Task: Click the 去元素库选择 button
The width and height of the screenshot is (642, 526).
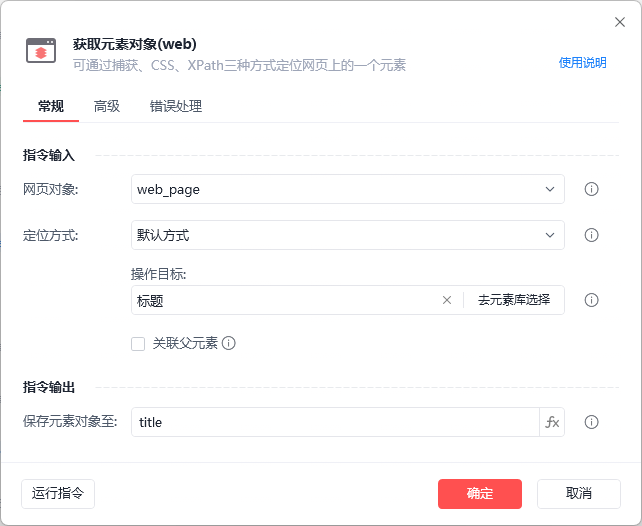Action: (x=514, y=300)
